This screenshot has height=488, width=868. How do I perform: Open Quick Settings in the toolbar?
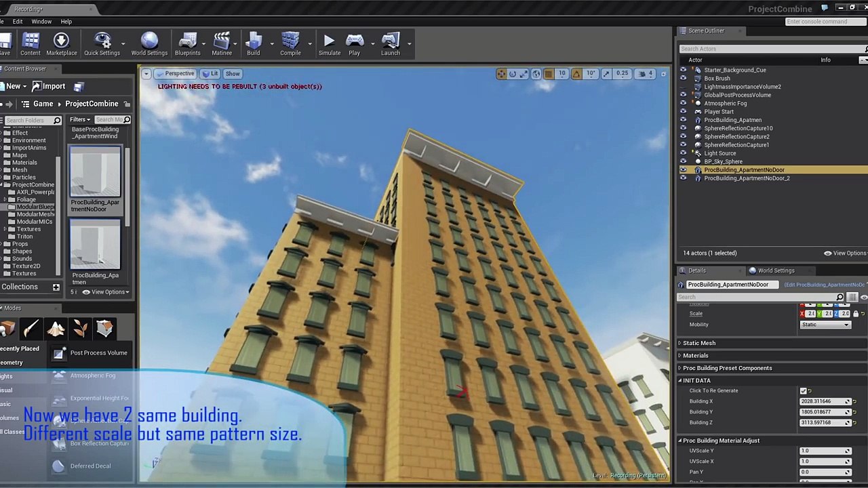(x=102, y=45)
